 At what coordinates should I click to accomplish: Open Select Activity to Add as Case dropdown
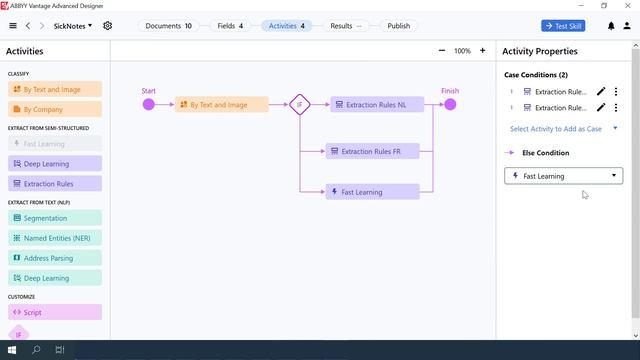[x=563, y=129]
